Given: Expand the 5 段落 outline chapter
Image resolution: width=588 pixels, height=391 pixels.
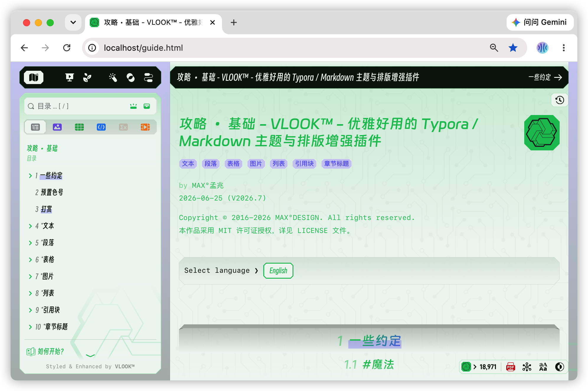Looking at the screenshot, I should pyautogui.click(x=30, y=243).
